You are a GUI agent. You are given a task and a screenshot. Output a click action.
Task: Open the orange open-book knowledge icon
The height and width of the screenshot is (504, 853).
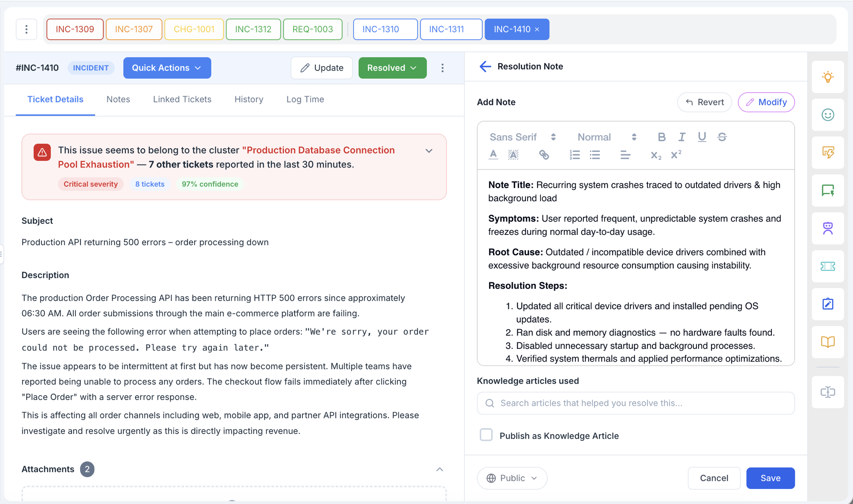point(828,342)
